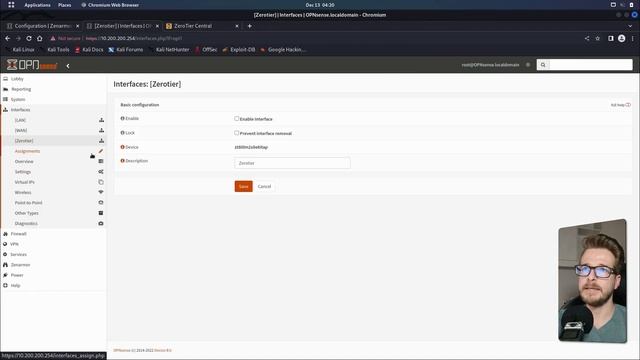Click the clock in the top panel
This screenshot has height=360, width=640.
[320, 5]
